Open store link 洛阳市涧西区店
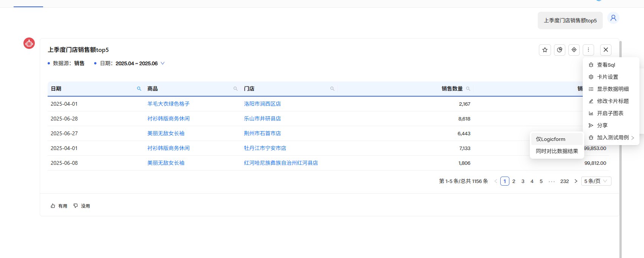Screen dimensions: 644x258 (262, 104)
